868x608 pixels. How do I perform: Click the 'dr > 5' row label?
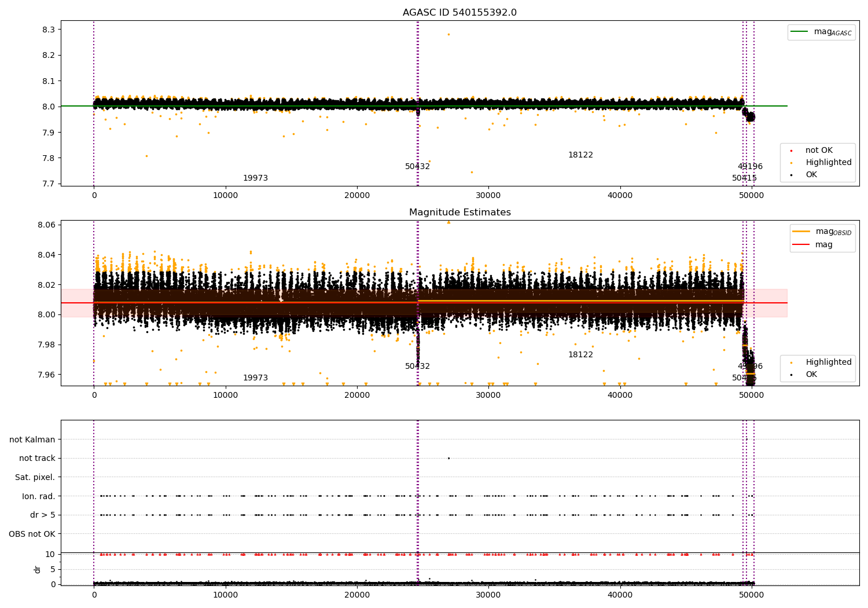tap(43, 515)
